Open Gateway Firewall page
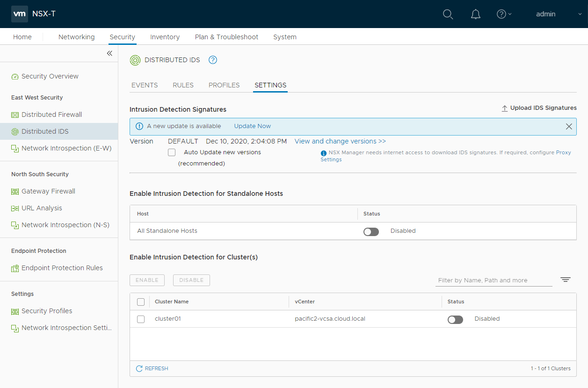The height and width of the screenshot is (388, 588). (48, 191)
